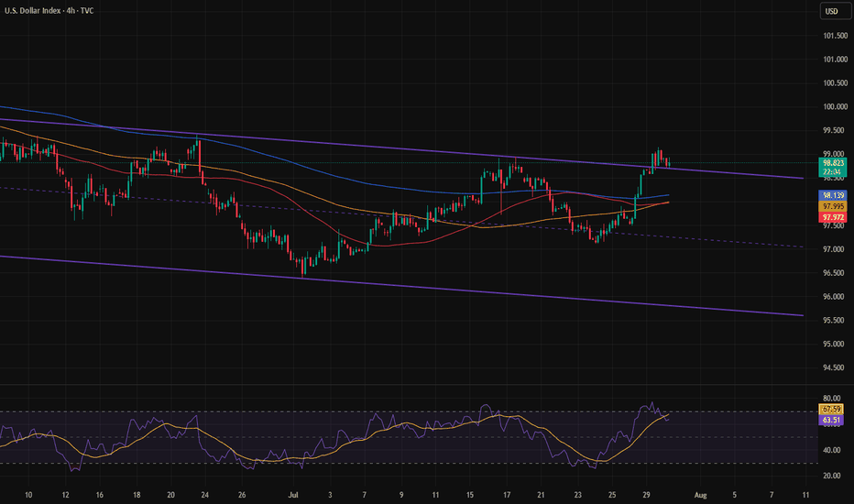This screenshot has height=504, width=854.
Task: Select the dashed purple channel midline
Action: (401, 217)
